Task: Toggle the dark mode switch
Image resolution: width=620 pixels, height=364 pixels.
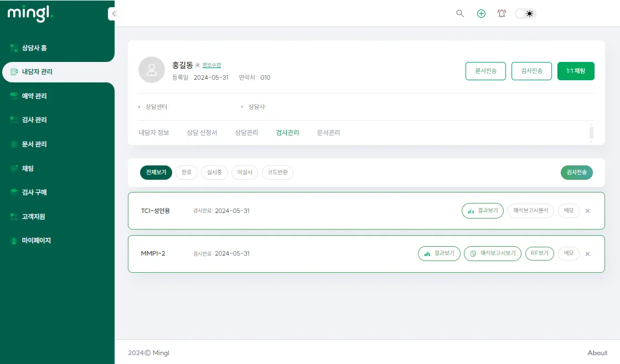Action: click(525, 13)
